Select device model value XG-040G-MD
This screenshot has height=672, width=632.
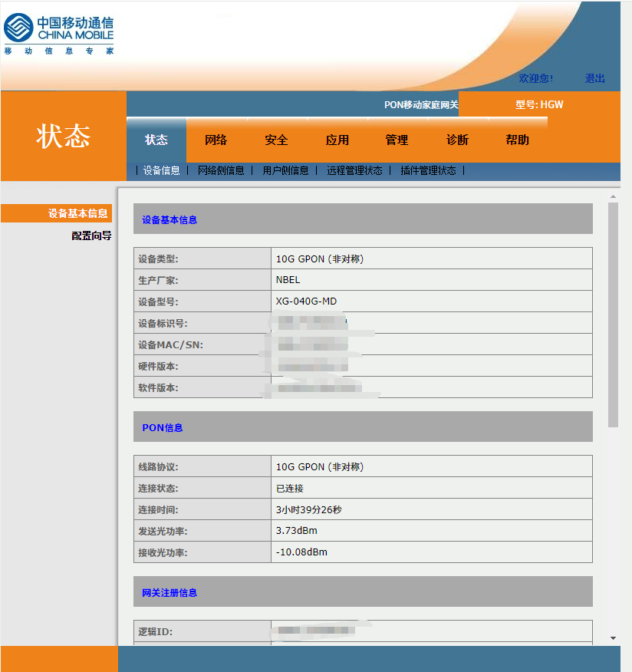pyautogui.click(x=306, y=301)
